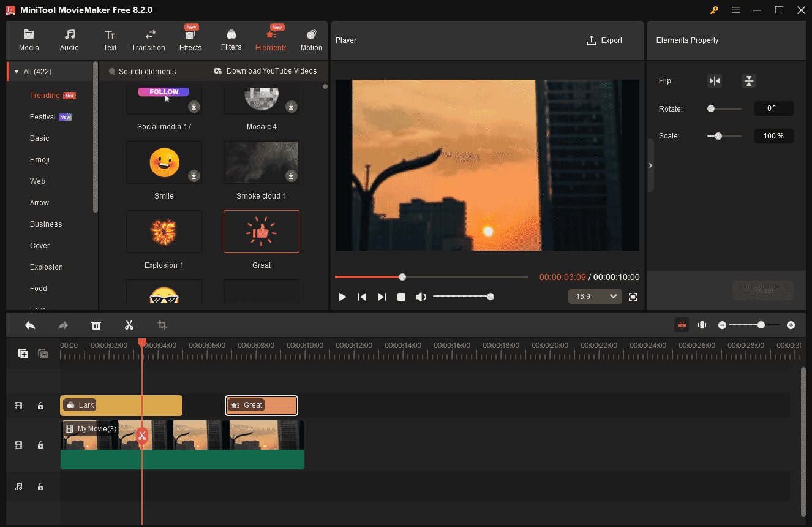Click the Rotate slider
812x527 pixels.
point(724,108)
